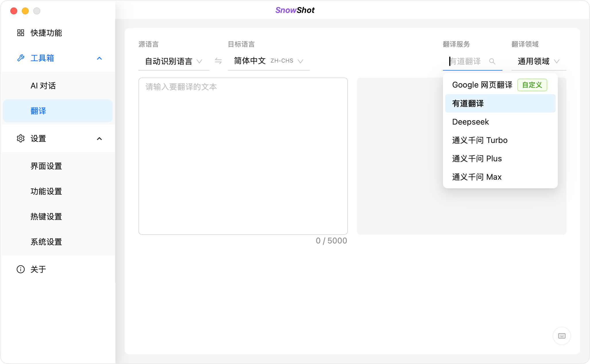The image size is (590, 364).
Task: Click the info circle icon beside 关于
Action: (21, 269)
